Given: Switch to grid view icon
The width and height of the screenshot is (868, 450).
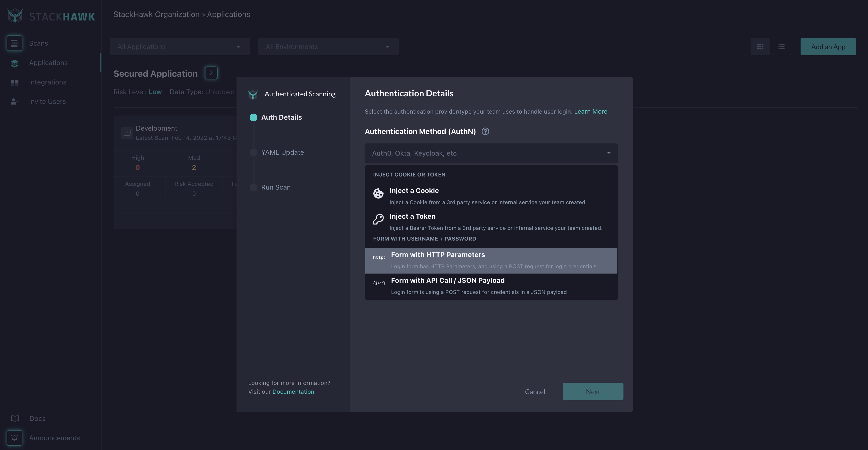Looking at the screenshot, I should pyautogui.click(x=760, y=47).
